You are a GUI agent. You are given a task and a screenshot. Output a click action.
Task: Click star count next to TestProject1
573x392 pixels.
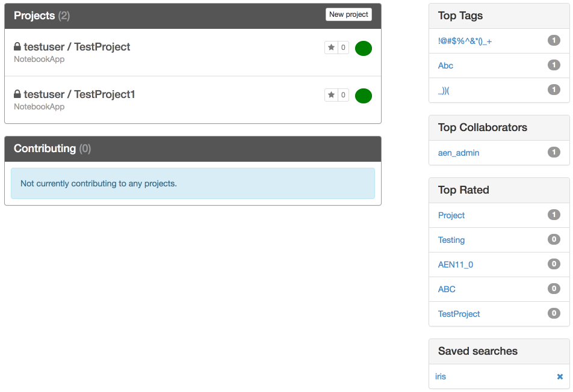[343, 95]
